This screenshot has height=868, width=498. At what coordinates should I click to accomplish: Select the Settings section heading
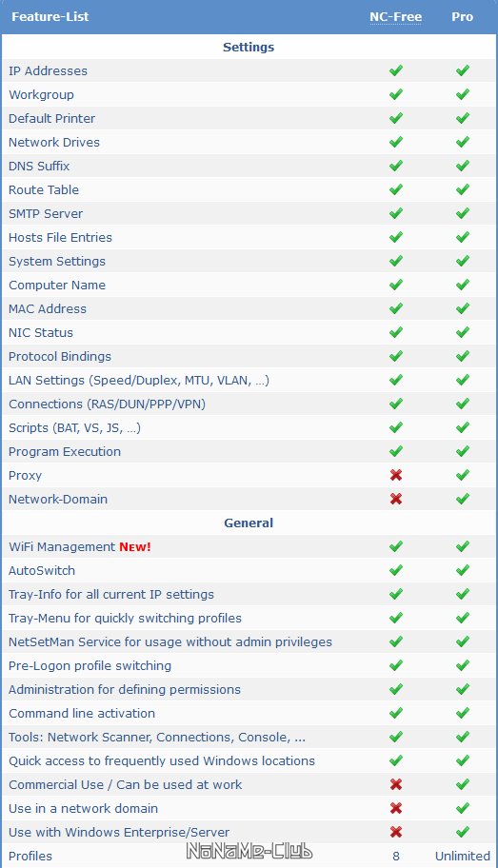coord(249,47)
